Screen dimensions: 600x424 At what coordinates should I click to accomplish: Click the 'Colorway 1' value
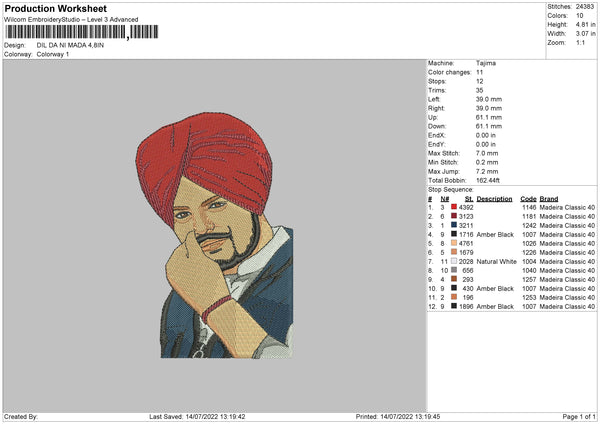click(53, 54)
